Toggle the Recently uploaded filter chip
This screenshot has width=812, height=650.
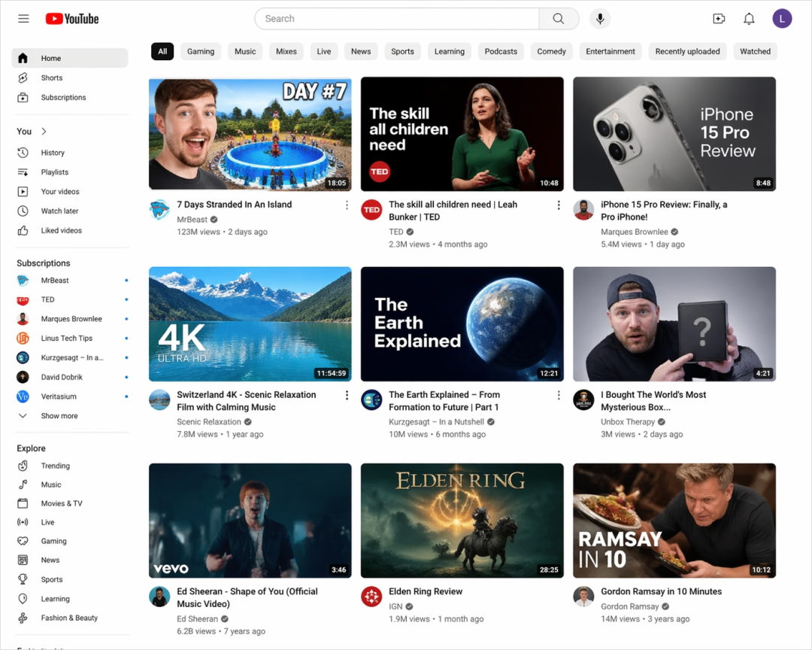[687, 52]
